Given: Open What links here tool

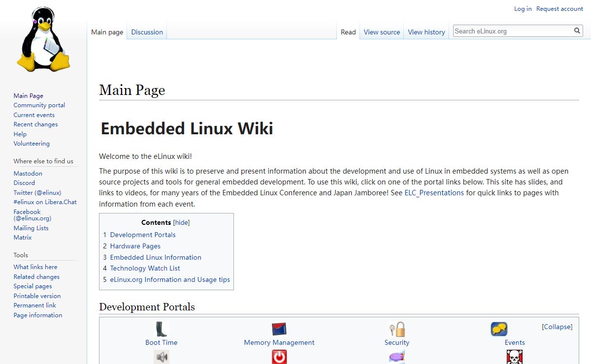Looking at the screenshot, I should click(x=35, y=267).
